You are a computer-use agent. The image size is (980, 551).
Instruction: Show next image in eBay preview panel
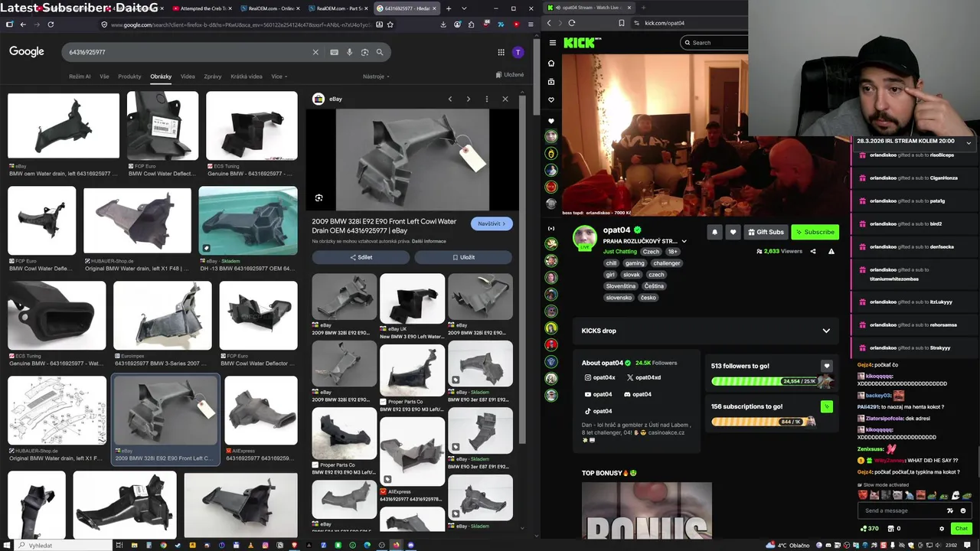(469, 99)
